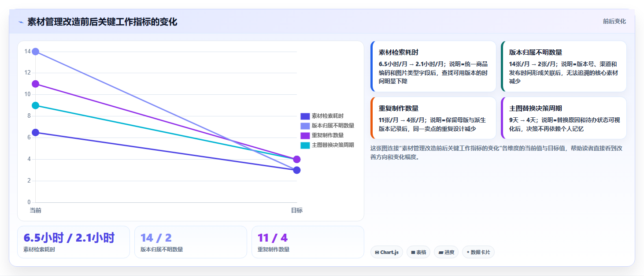Click the 14张/月 → 2张/月 card description

[x=563, y=72]
